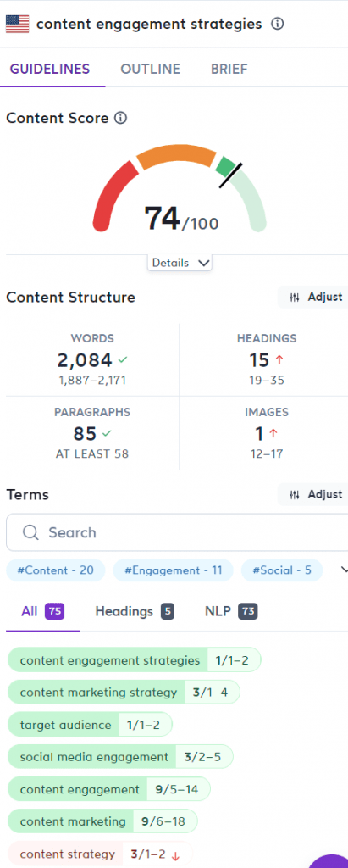Show Headings terms tab
The height and width of the screenshot is (868, 348).
coord(135,612)
